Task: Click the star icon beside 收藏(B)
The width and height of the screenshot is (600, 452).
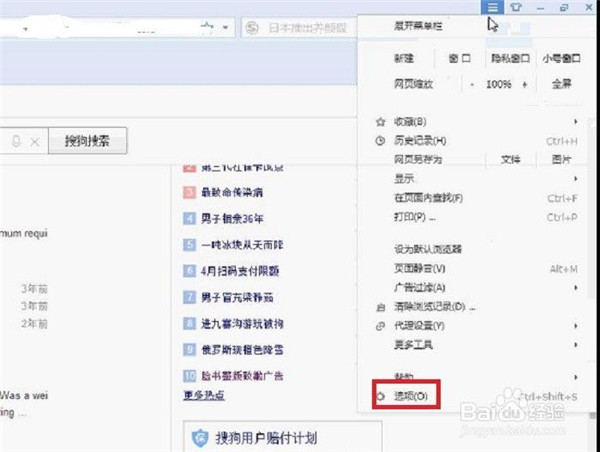Action: (x=380, y=122)
